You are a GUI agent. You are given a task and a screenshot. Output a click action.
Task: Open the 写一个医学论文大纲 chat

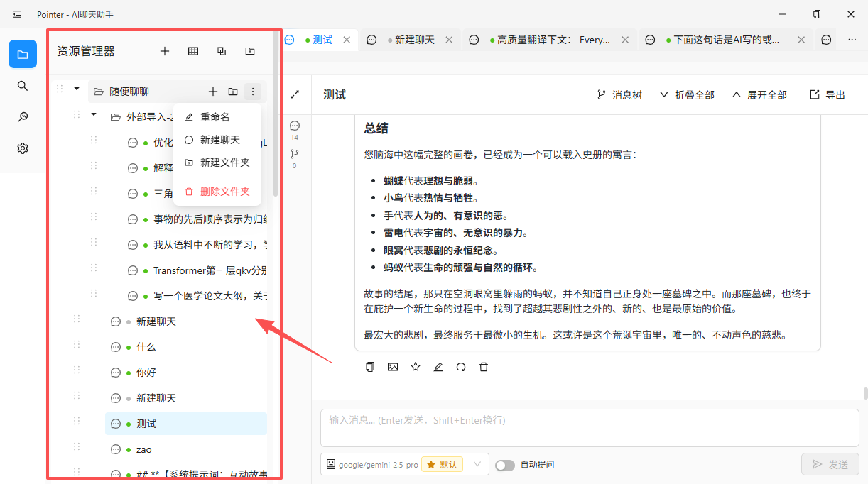(x=195, y=296)
